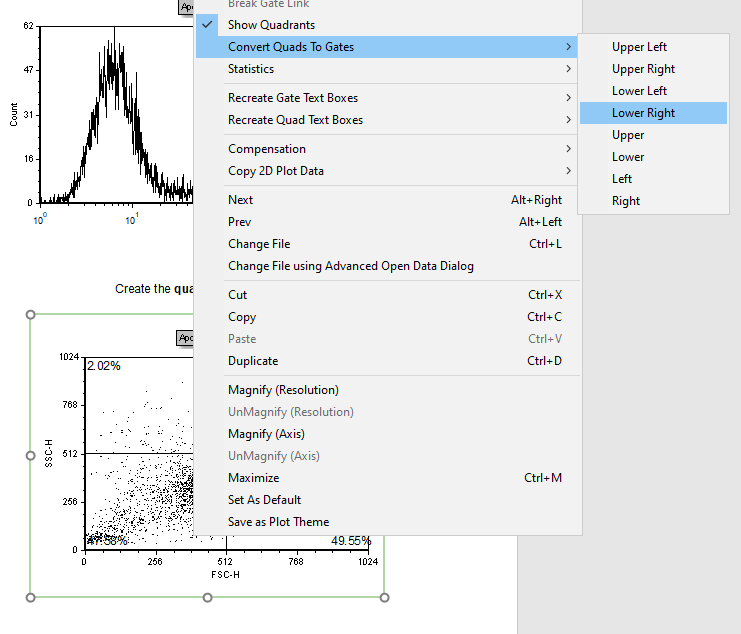This screenshot has width=741, height=634.
Task: Toggle the Show Quadrants checkmark
Action: pos(207,25)
